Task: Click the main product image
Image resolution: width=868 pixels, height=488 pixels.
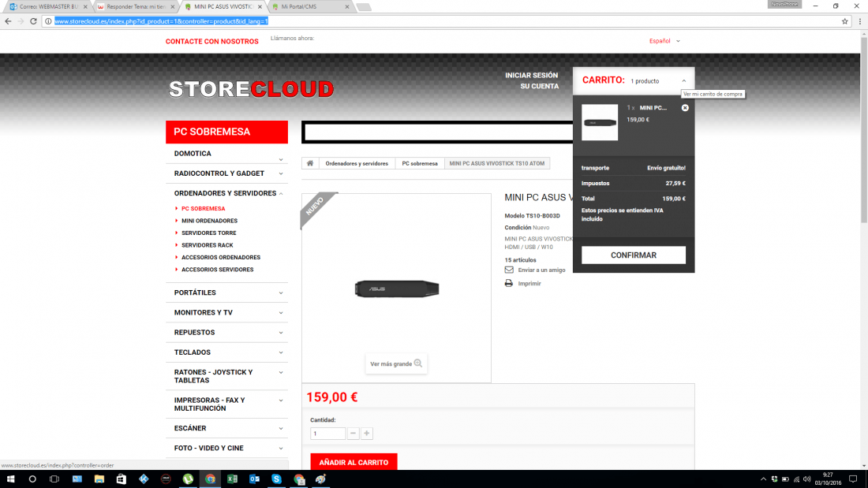Action: 396,288
